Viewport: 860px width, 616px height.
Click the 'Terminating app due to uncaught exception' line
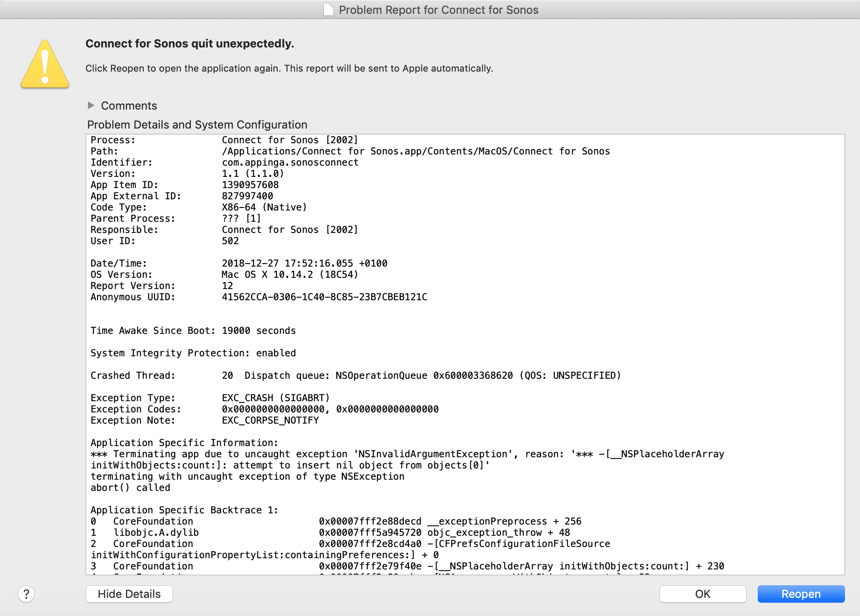coord(408,454)
